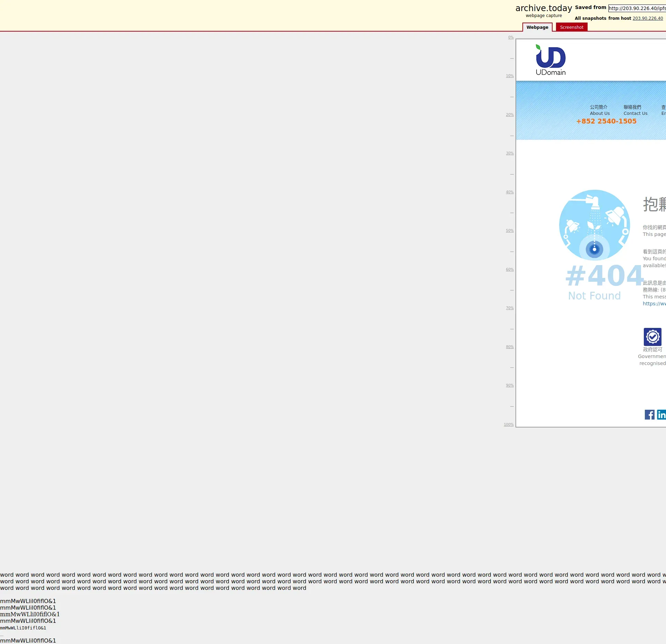Jump to the 80% page marker
Viewport: 666px width, 644px height.
pyautogui.click(x=510, y=347)
